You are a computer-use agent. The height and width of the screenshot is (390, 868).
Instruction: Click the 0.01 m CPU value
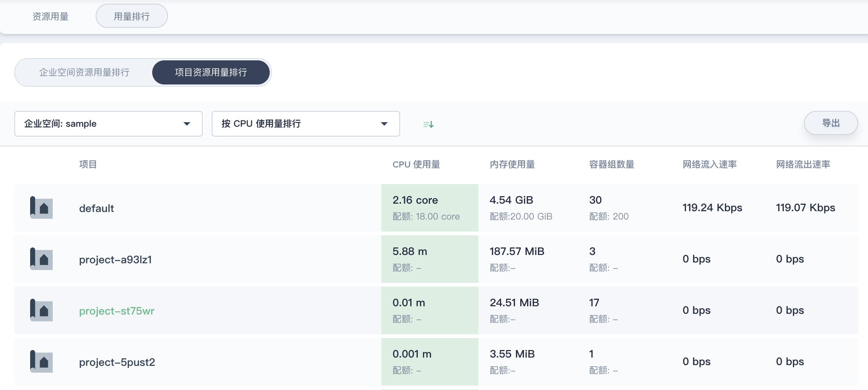click(x=409, y=302)
